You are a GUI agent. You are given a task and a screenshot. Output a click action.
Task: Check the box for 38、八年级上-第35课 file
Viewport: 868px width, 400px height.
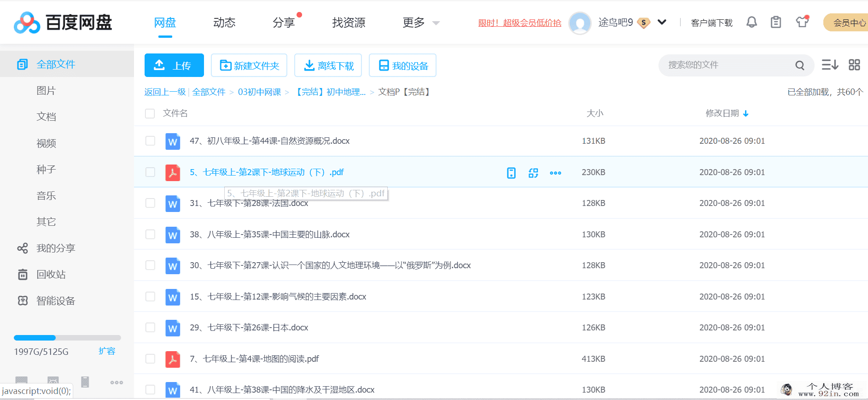pyautogui.click(x=150, y=234)
